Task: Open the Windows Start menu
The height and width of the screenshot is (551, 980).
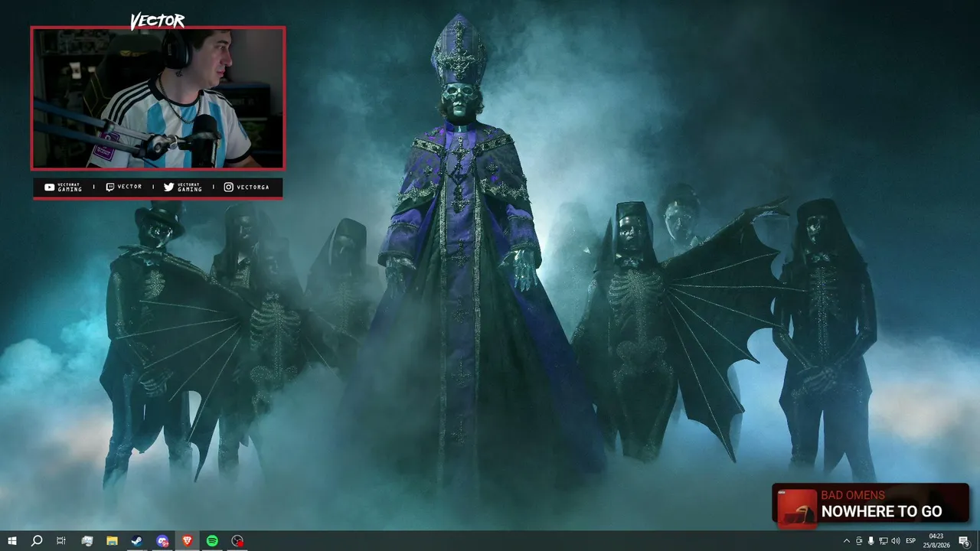Action: pyautogui.click(x=11, y=541)
